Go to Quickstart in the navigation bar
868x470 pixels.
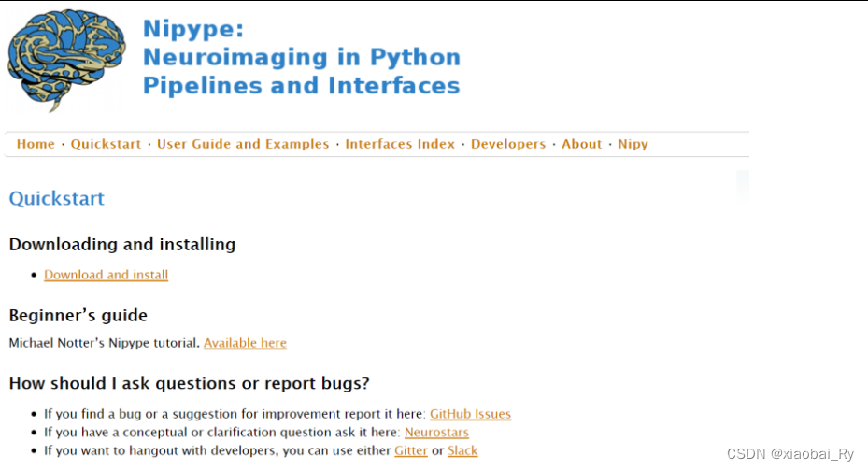click(106, 144)
